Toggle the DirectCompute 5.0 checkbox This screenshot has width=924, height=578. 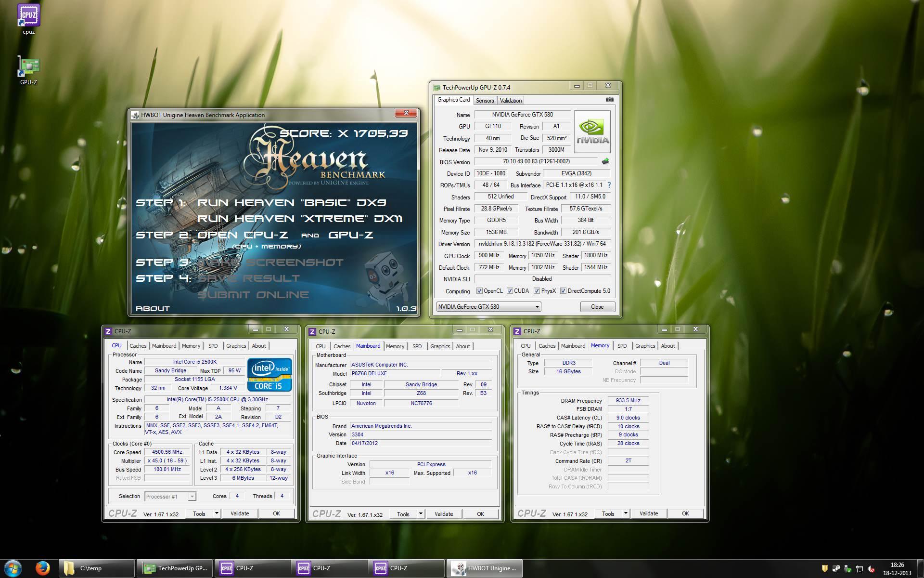(x=563, y=291)
